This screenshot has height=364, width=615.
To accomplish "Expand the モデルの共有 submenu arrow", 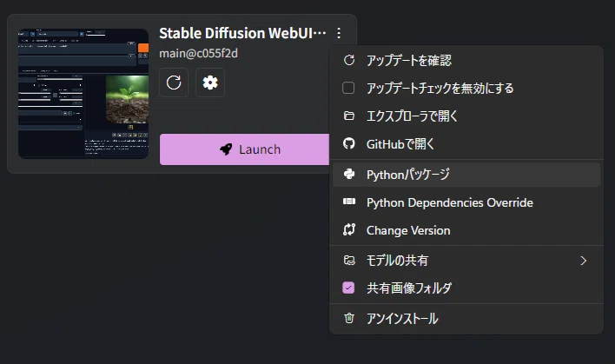I will click(x=583, y=261).
